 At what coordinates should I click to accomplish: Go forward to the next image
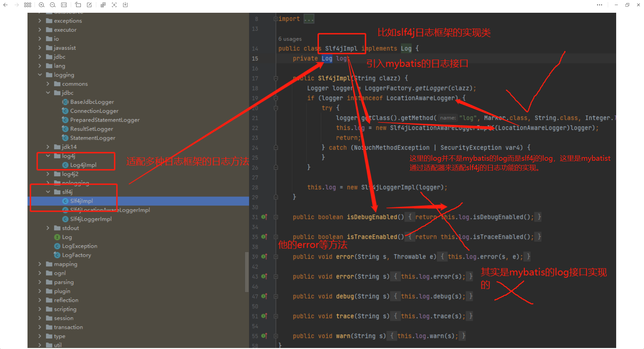point(16,5)
